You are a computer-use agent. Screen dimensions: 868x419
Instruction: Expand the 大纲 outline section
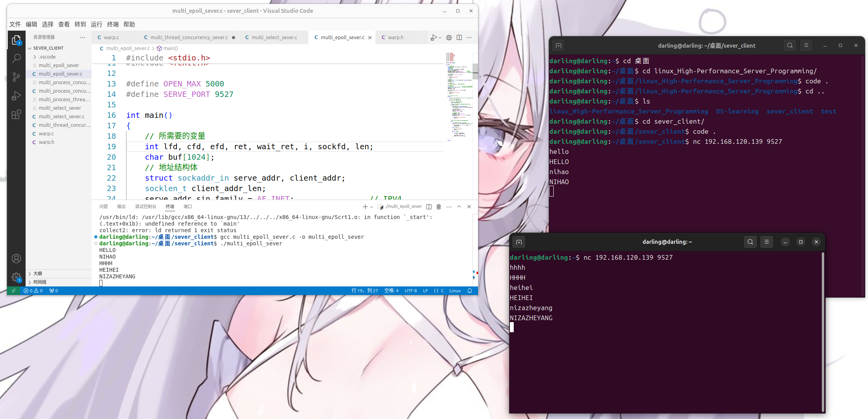click(59, 274)
